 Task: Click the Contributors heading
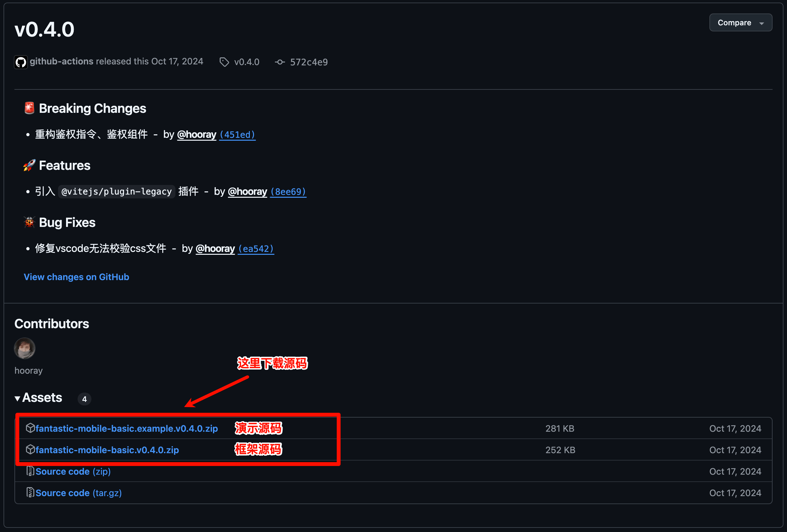52,324
